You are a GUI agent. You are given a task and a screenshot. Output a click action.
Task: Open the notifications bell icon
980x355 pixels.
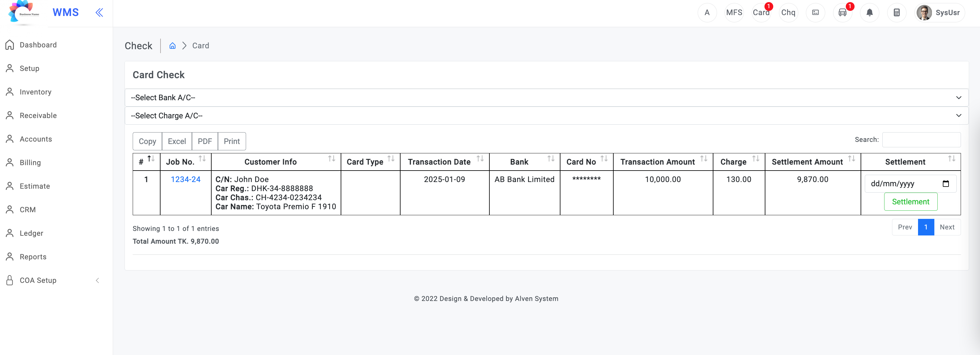point(870,13)
